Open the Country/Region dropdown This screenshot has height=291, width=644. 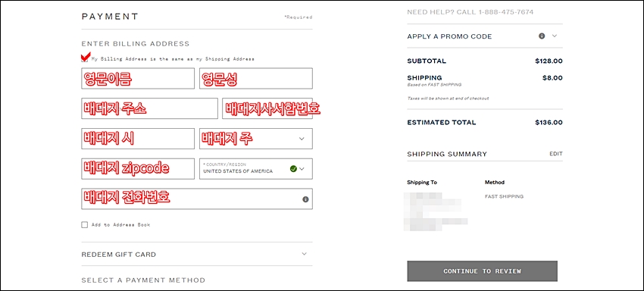pyautogui.click(x=256, y=168)
